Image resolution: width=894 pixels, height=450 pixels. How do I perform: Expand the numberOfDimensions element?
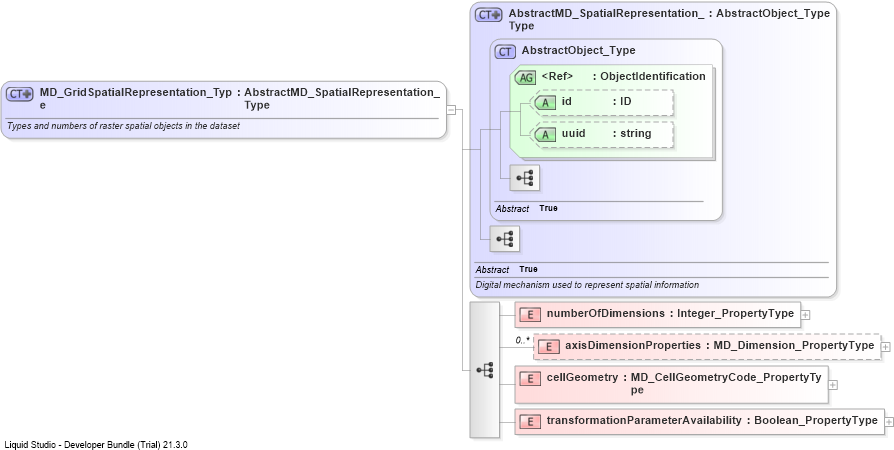[x=805, y=314]
